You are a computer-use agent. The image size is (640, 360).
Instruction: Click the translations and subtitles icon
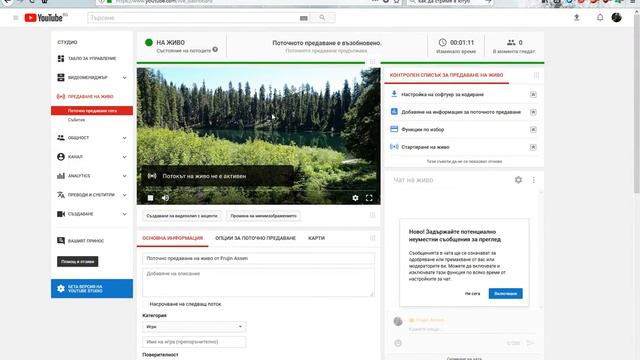pyautogui.click(x=61, y=195)
